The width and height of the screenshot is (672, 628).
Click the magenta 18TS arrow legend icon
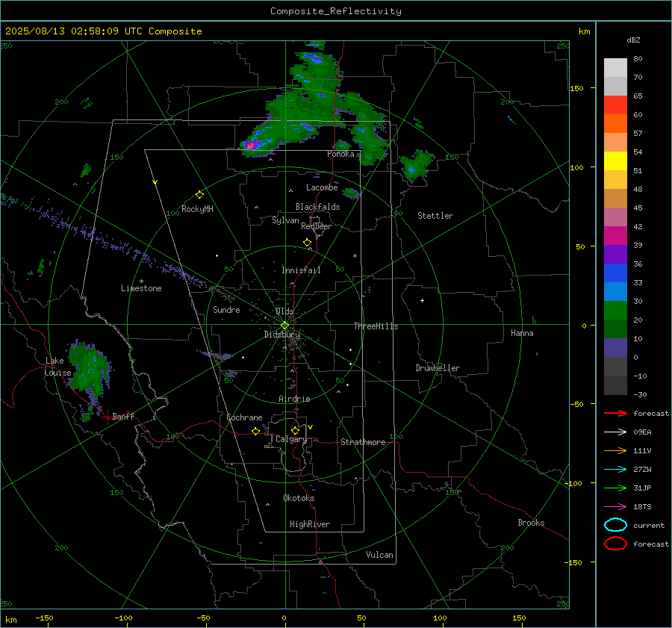coord(615,507)
